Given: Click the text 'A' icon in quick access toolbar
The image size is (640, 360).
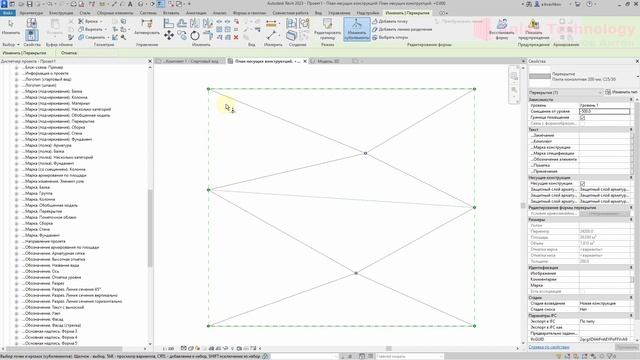Looking at the screenshot, I should pos(130,4).
